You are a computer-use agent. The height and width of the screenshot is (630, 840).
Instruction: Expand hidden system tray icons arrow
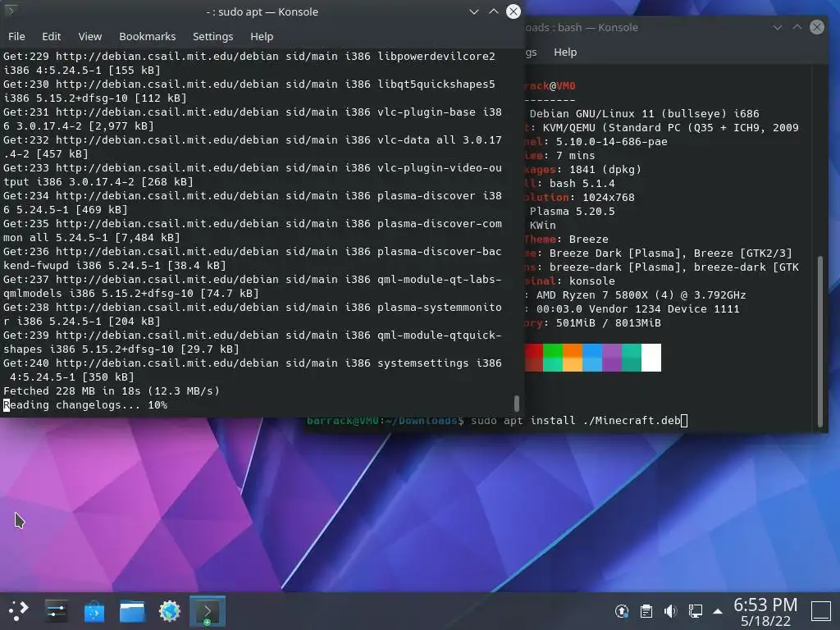pyautogui.click(x=718, y=611)
